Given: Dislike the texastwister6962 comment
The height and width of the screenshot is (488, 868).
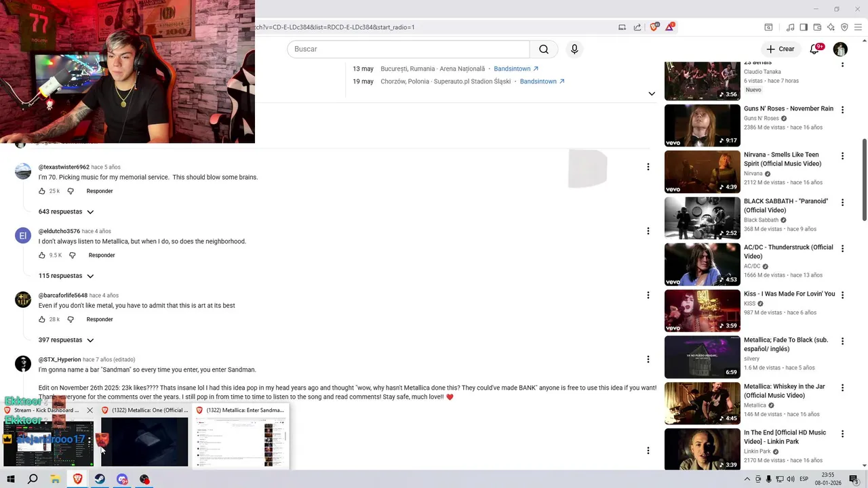Looking at the screenshot, I should pos(71,191).
